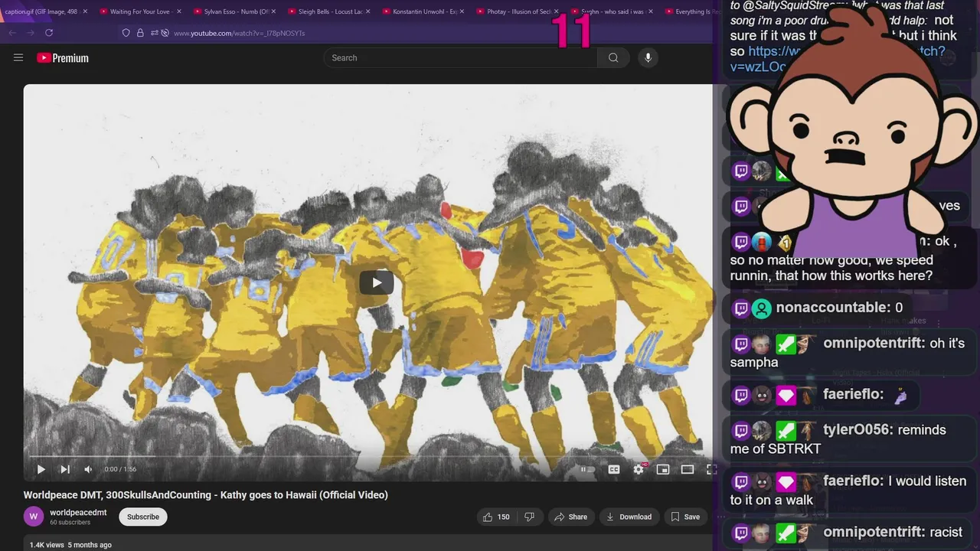Click the tracking protection shield icon

click(x=126, y=33)
